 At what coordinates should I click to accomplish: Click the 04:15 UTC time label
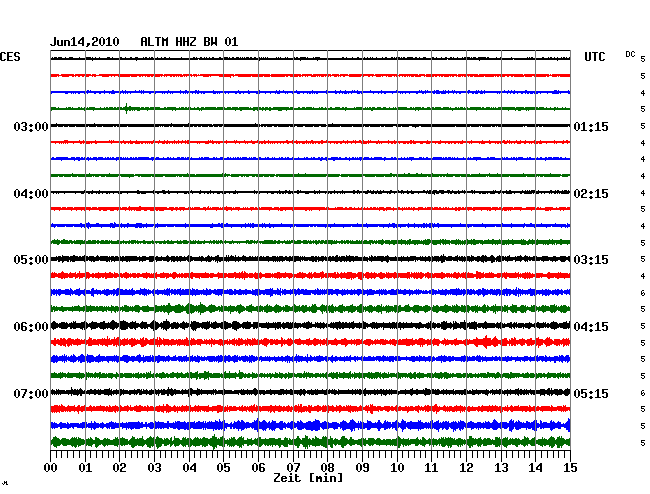591,327
